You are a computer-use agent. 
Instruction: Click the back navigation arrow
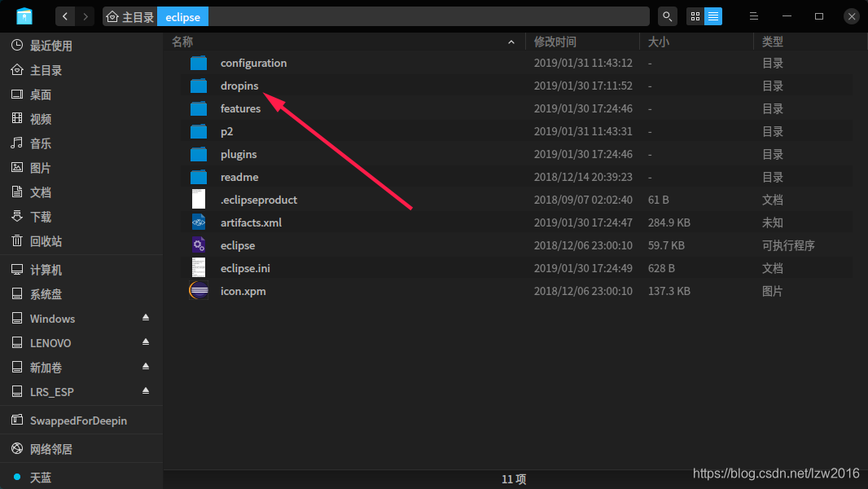point(65,16)
